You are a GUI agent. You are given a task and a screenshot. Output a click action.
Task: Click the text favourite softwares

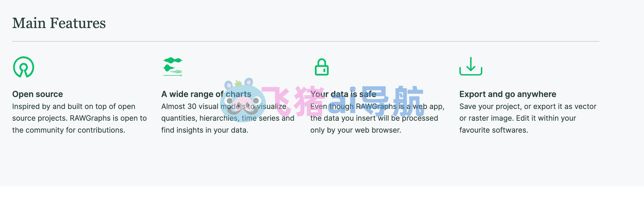[x=494, y=130]
